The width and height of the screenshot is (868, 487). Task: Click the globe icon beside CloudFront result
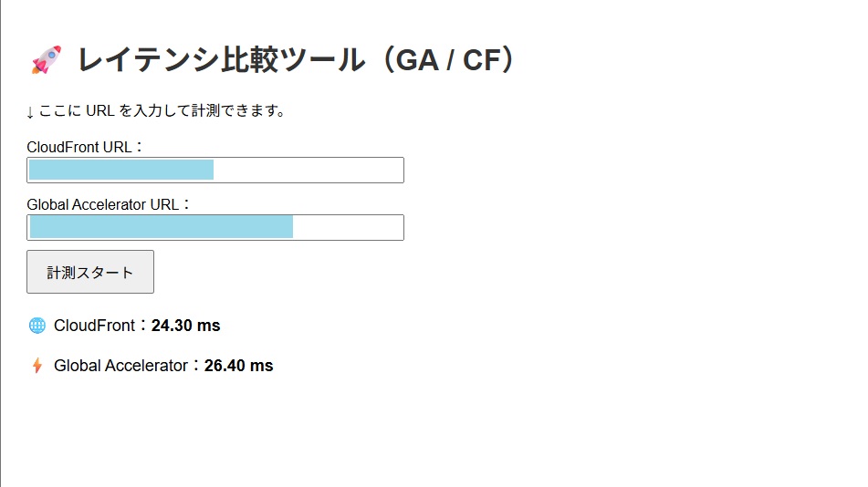37,326
